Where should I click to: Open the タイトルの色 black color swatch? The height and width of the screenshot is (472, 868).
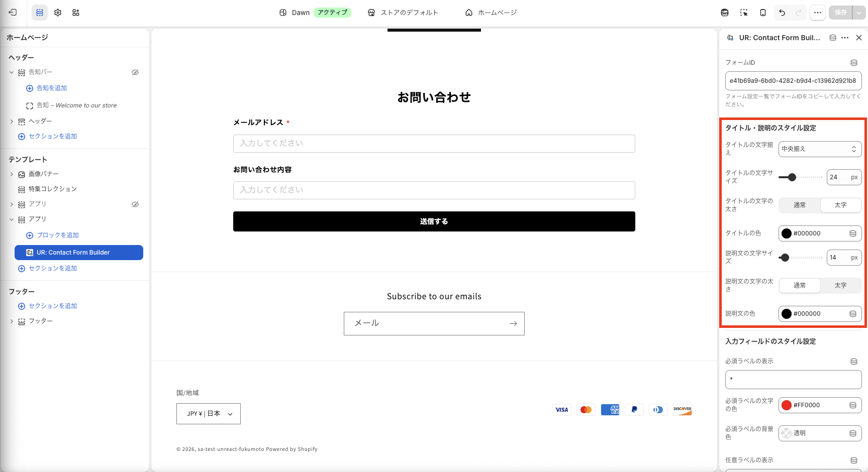787,233
